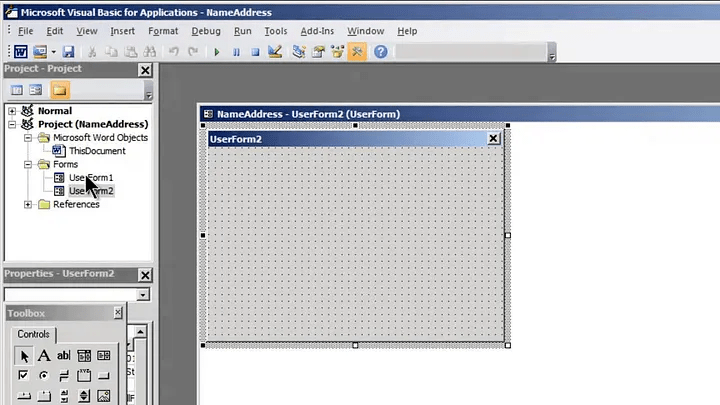Switch to the Controls tab in Toolbox
Image resolution: width=720 pixels, height=405 pixels.
click(x=34, y=334)
